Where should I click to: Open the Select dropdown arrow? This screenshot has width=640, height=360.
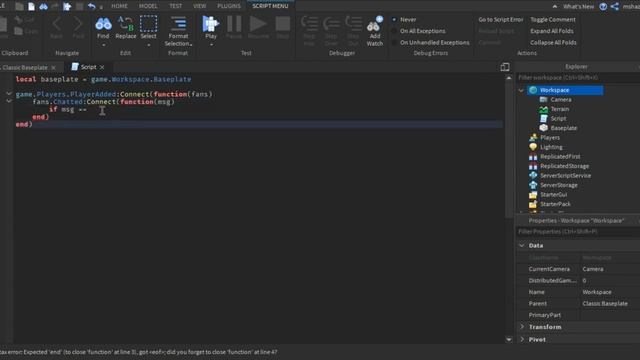[x=149, y=44]
